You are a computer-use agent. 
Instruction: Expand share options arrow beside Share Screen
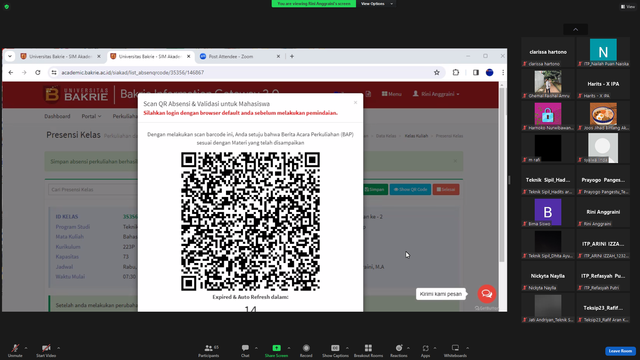pos(289,348)
